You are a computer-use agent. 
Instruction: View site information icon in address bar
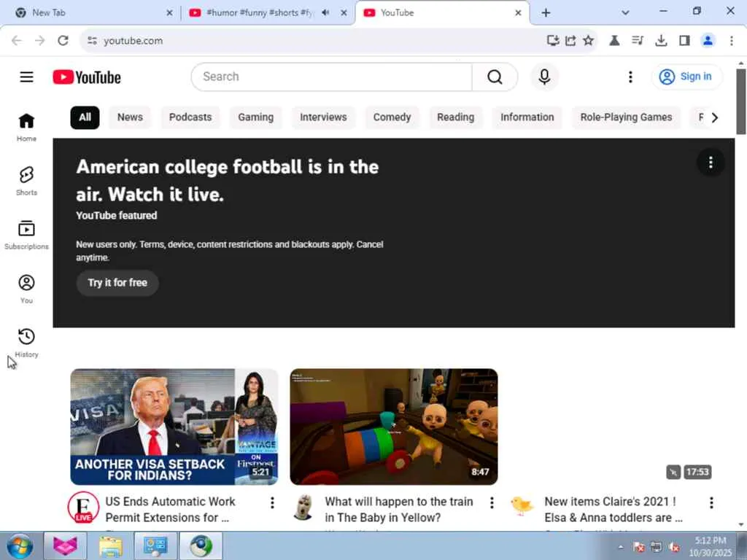click(92, 41)
